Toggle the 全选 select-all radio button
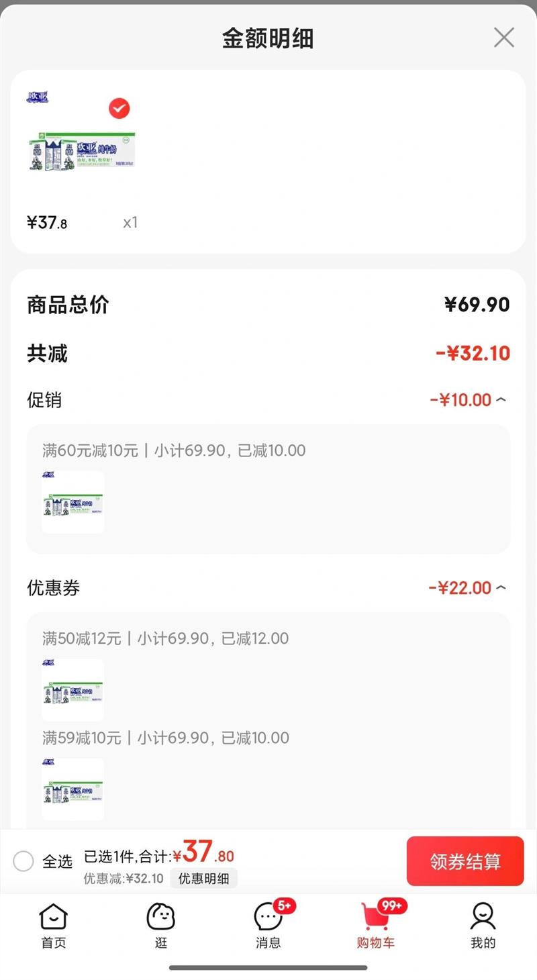The width and height of the screenshot is (537, 980). click(23, 861)
